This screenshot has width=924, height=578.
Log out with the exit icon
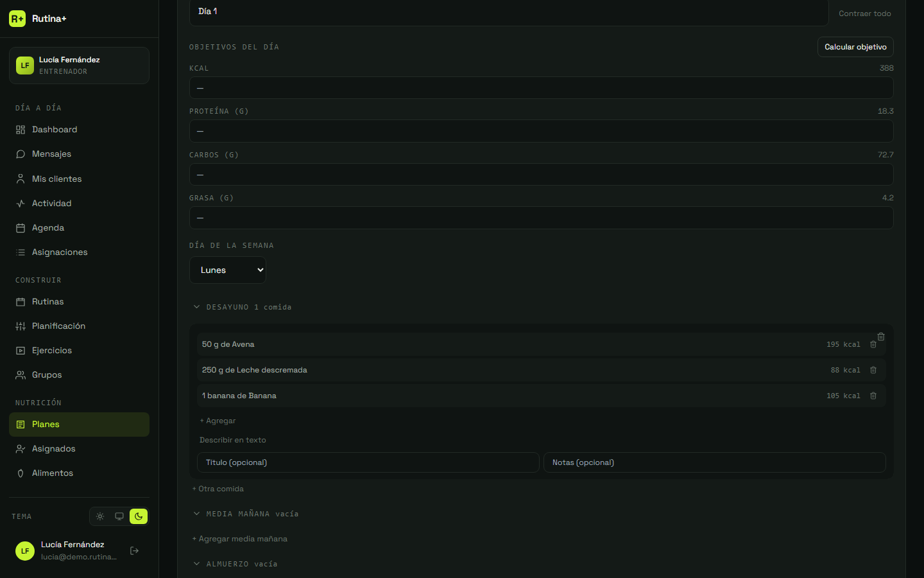(x=135, y=550)
